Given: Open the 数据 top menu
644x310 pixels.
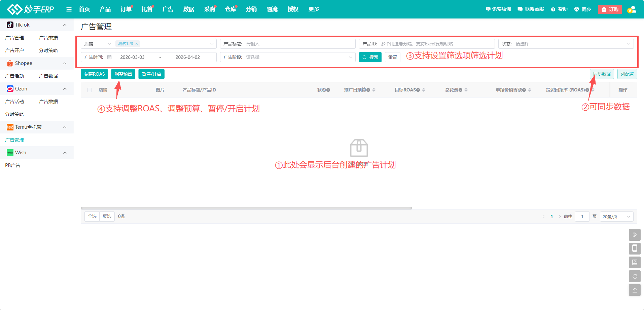Looking at the screenshot, I should click(188, 9).
